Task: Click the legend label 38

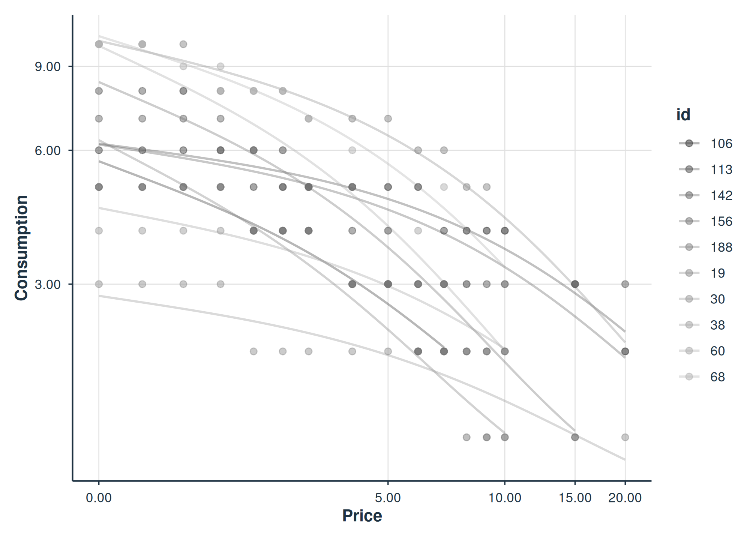Action: [x=717, y=325]
